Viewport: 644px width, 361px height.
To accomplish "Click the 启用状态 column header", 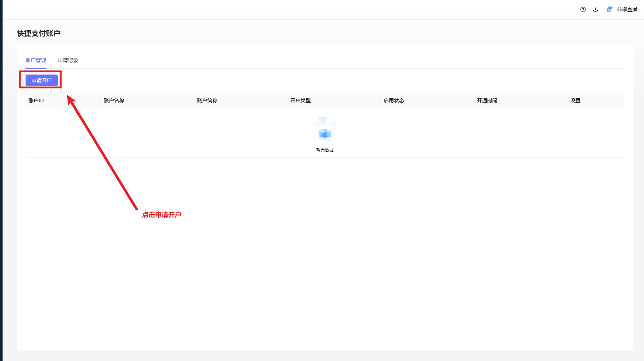I will [394, 100].
